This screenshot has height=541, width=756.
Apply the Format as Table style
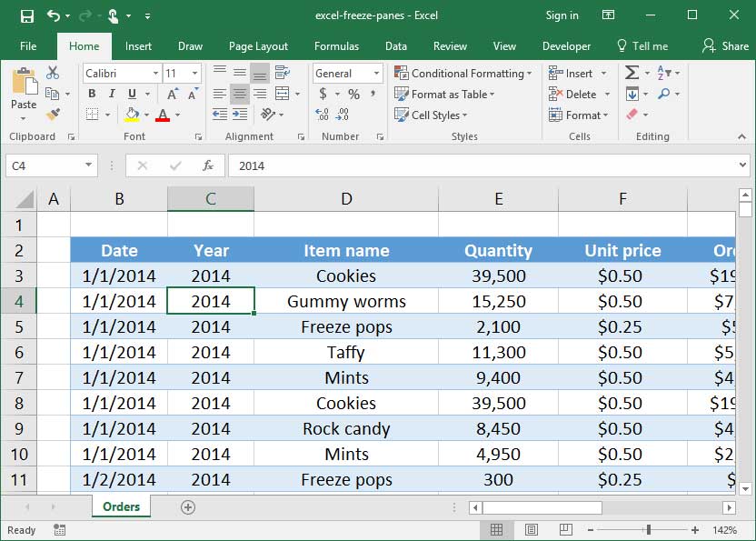point(444,94)
